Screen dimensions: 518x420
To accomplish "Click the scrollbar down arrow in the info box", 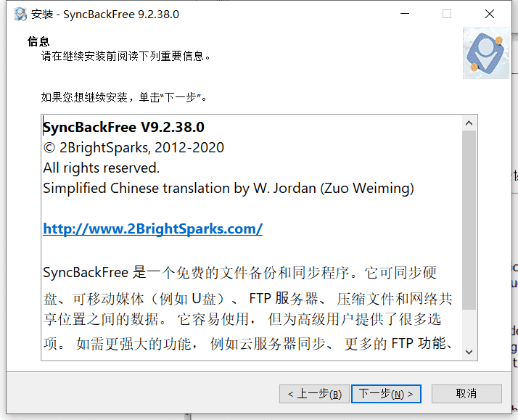I will pos(469,352).
